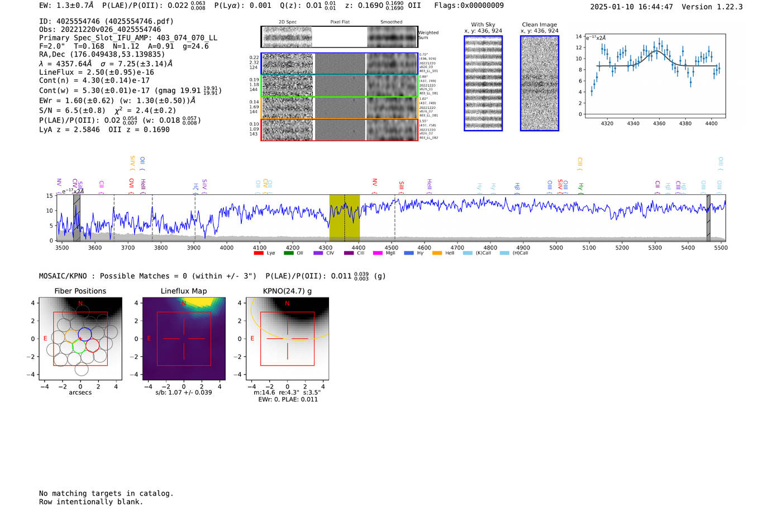Open the With Sky image cutout

pos(483,83)
